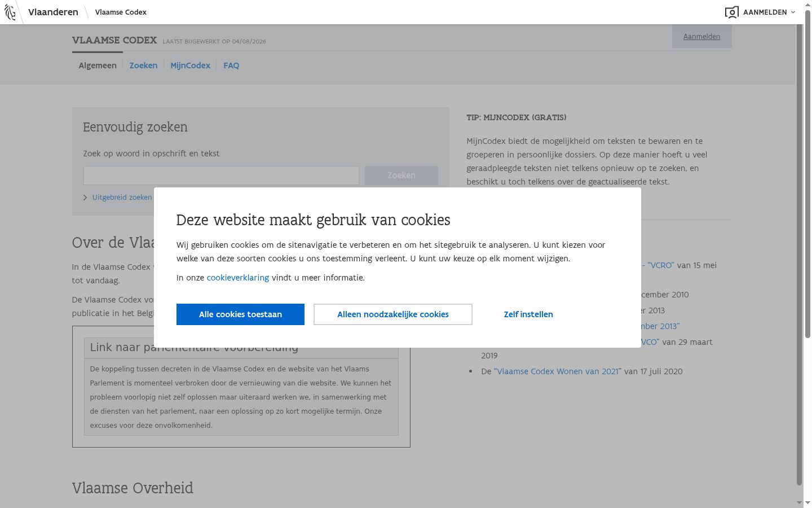Expand the Aanmelden dropdown chevron

pos(793,12)
